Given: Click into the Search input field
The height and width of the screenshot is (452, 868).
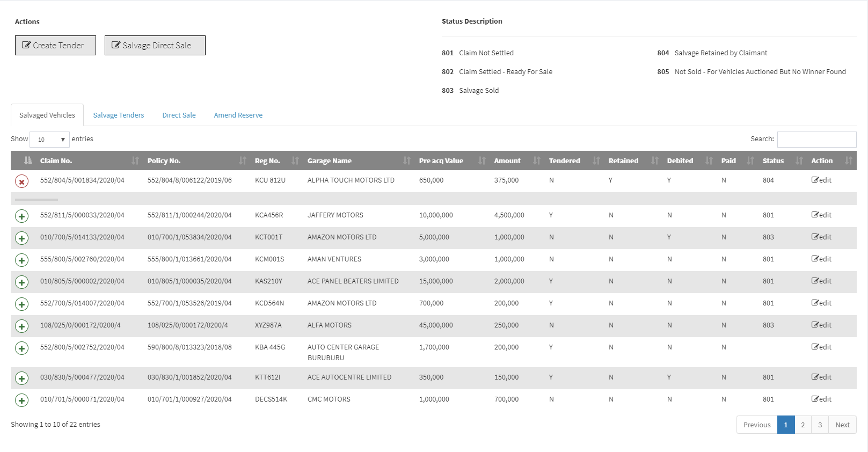Looking at the screenshot, I should (816, 140).
